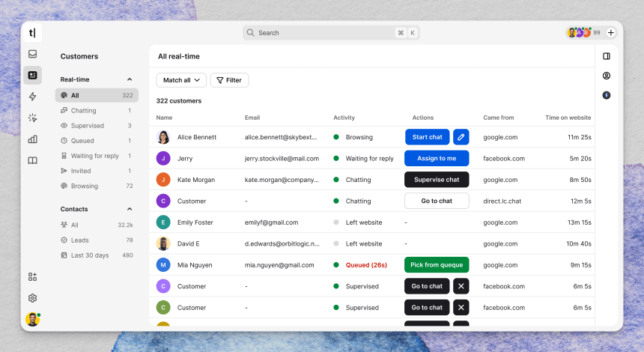Screen dimensions: 644x352
Task: Open the Apps grid plus icon
Action: [x=32, y=277]
